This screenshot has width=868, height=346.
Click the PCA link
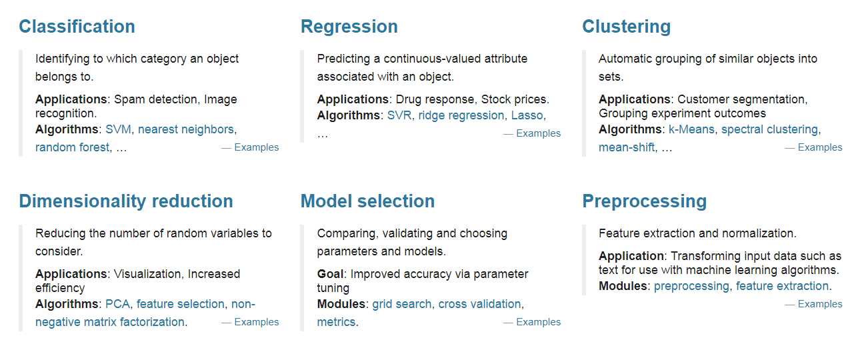pos(117,304)
